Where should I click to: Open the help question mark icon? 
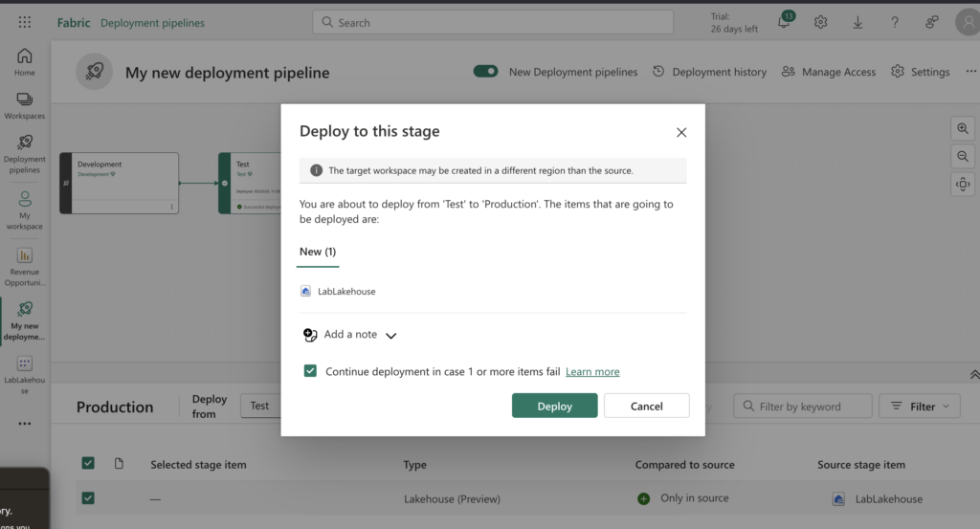point(895,23)
